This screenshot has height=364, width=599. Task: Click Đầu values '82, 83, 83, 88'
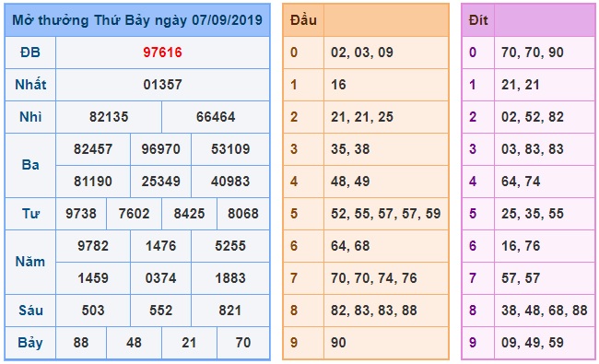[374, 311]
